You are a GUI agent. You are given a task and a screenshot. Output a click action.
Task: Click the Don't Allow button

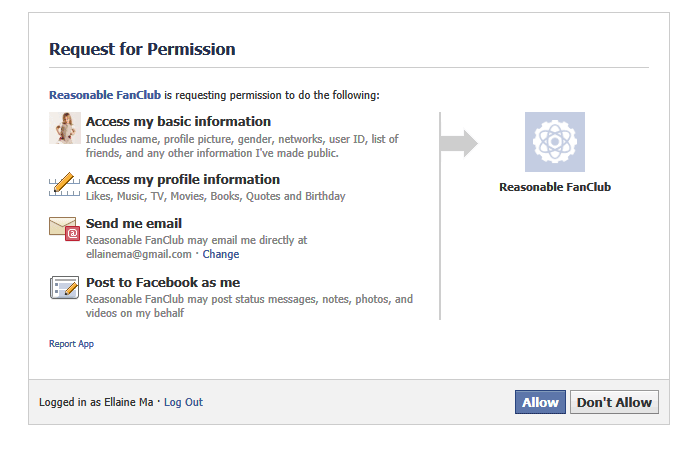point(614,402)
